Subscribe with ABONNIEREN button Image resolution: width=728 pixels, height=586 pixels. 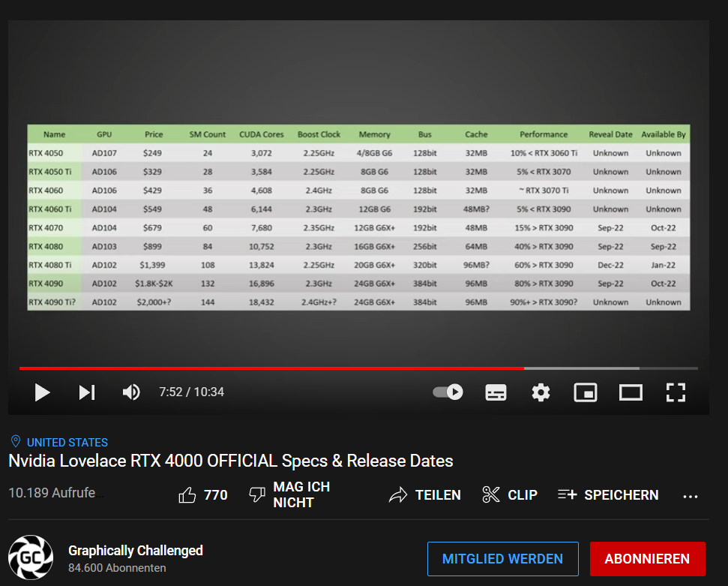647,558
